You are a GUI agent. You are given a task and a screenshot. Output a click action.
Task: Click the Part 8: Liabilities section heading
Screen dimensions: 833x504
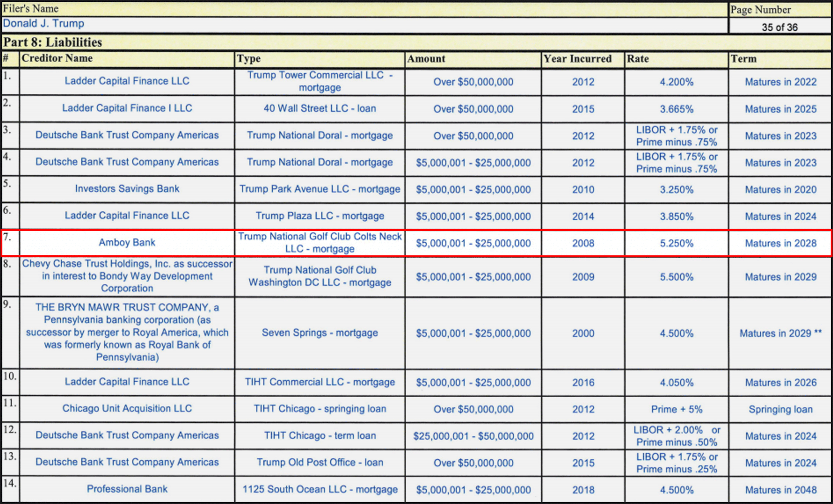coord(53,42)
